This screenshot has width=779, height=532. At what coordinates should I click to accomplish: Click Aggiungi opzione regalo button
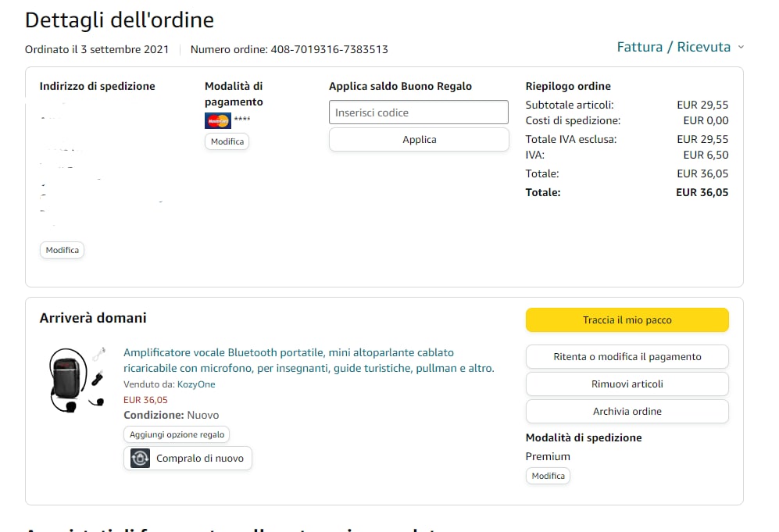[x=177, y=434]
